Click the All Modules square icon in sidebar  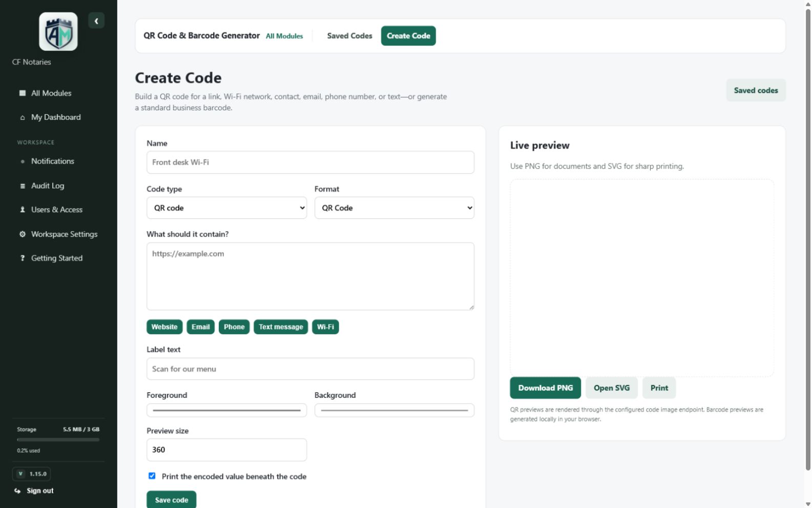coord(23,93)
